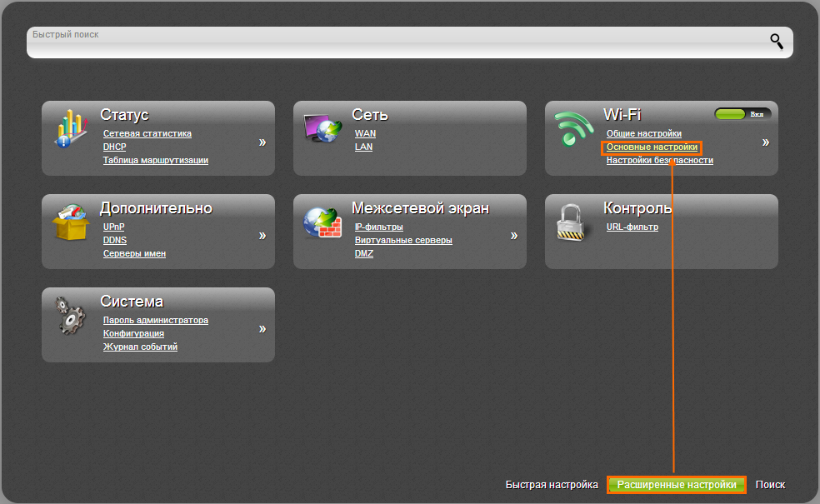Viewport: 820px width, 504px height.
Task: Click the System gears icon
Action: pos(72,315)
